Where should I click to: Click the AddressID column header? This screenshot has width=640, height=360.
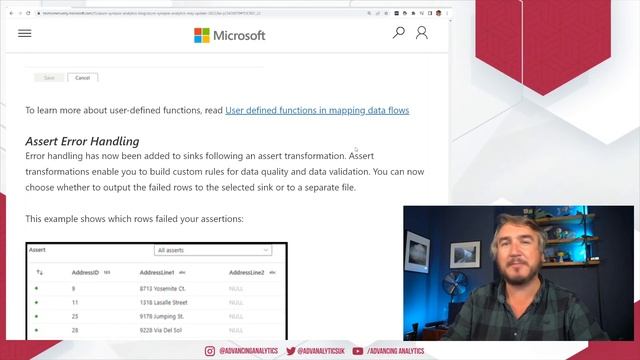pos(85,272)
